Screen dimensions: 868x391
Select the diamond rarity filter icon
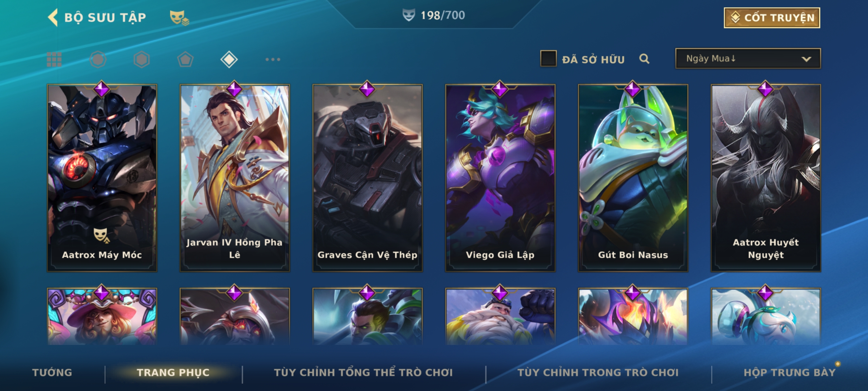(x=229, y=59)
